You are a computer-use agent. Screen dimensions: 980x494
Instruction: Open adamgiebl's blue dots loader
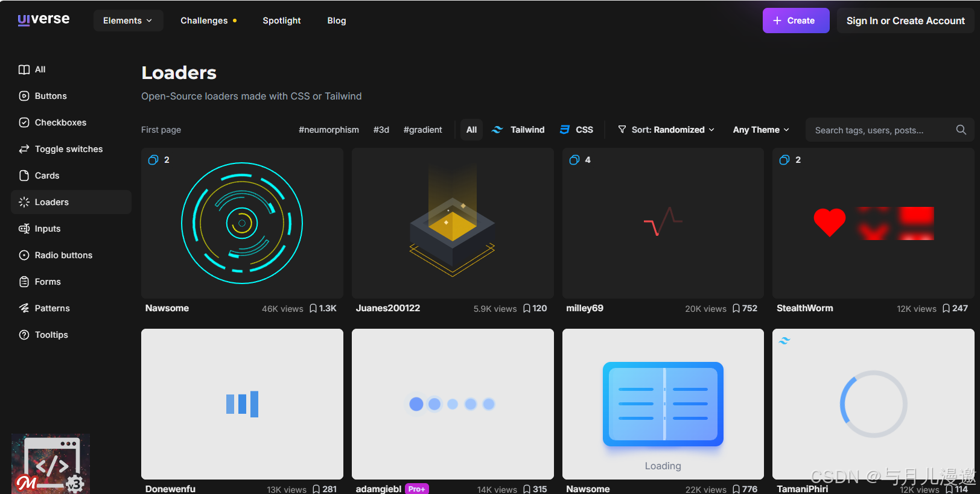point(453,404)
